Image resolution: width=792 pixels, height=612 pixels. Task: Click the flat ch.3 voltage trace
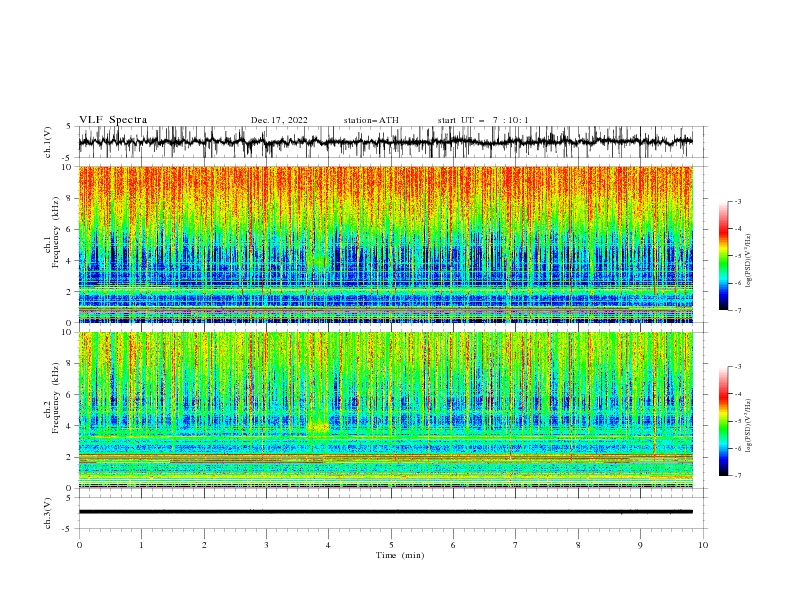pos(385,512)
